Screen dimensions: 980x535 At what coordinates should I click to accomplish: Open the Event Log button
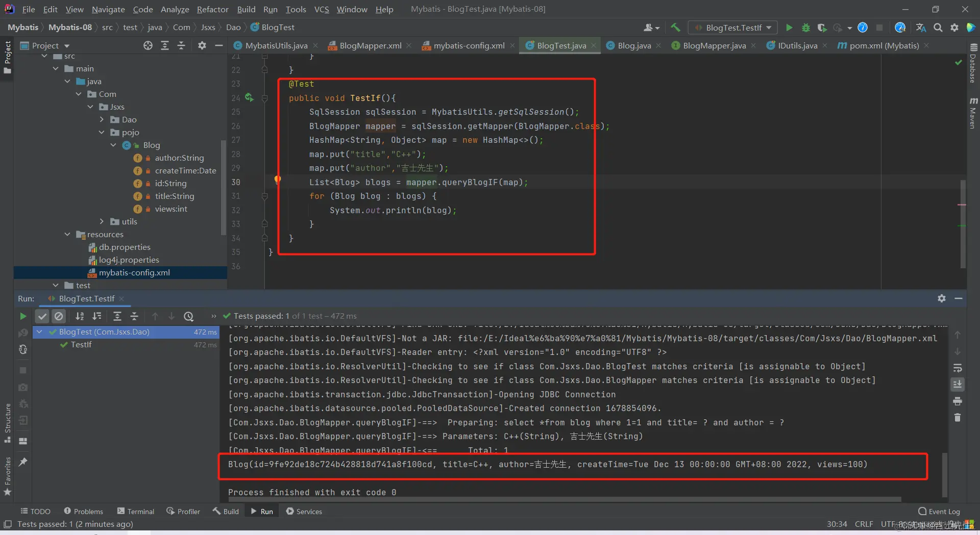(939, 512)
